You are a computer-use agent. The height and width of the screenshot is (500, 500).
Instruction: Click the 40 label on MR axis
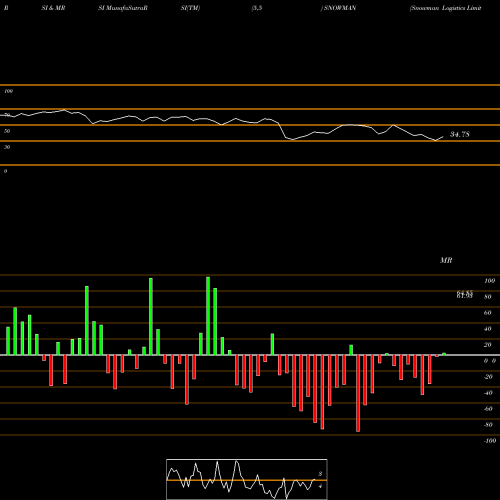[488, 329]
